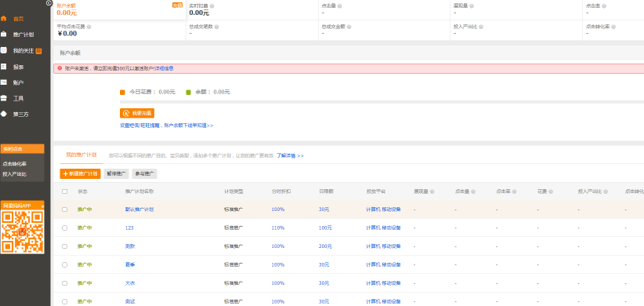
Task: Open the 工具 toolbox icon
Action: click(x=3, y=98)
